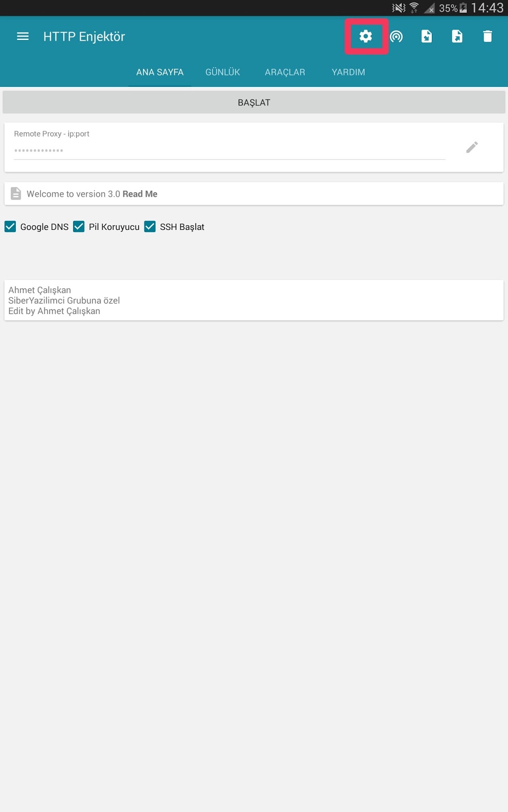Tap the trash delete icon
This screenshot has height=812, width=508.
coord(488,36)
